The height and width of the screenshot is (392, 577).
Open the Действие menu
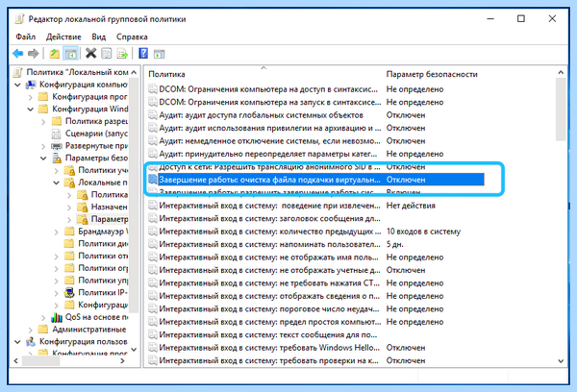point(63,37)
